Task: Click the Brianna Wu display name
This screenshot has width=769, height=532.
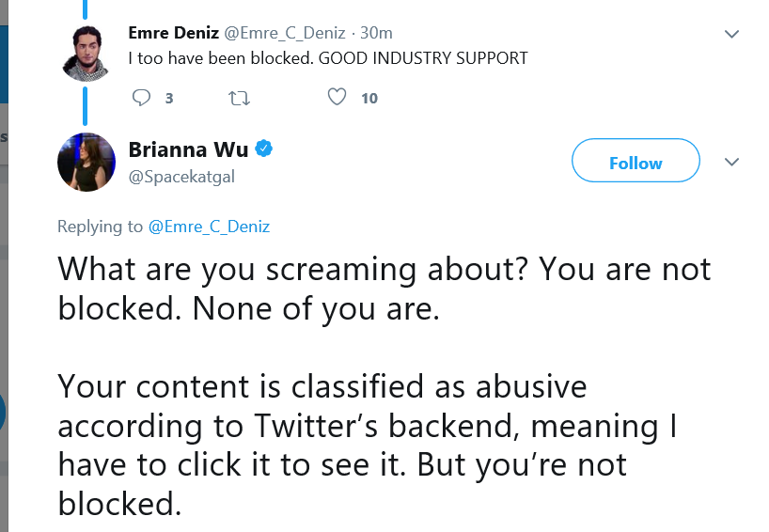Action: 188,149
